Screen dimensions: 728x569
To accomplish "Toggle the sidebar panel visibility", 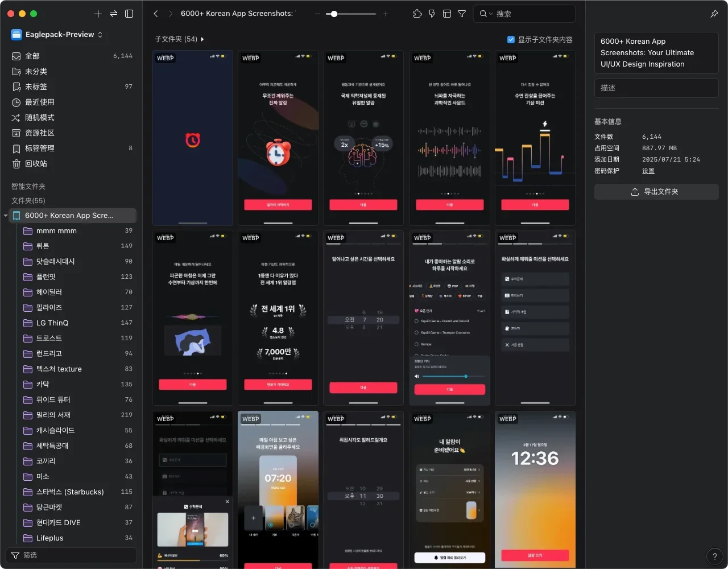I will [x=129, y=14].
